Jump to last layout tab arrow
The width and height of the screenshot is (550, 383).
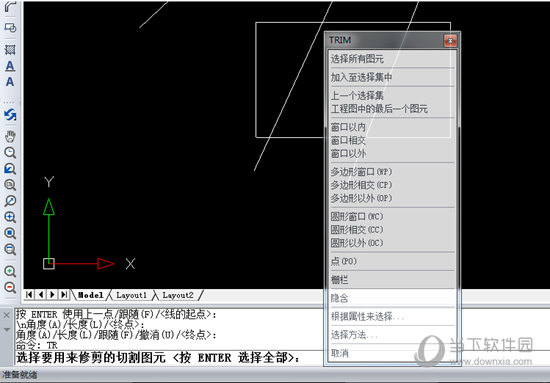coord(64,295)
